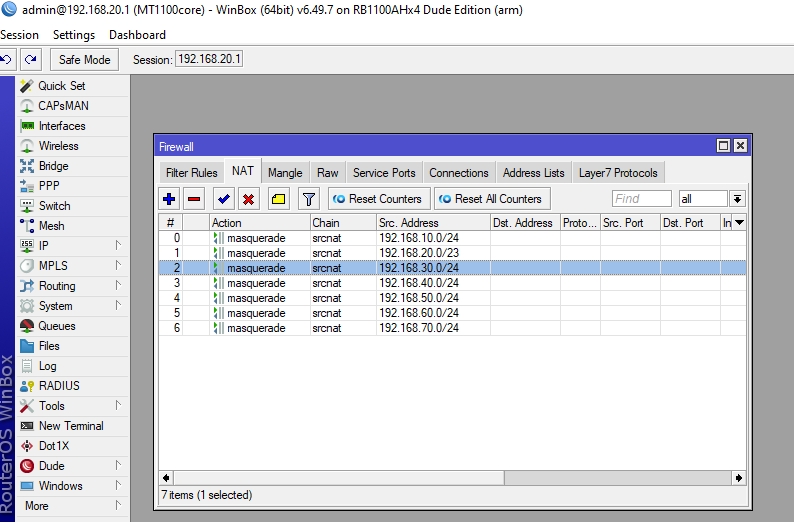Open Files sidebar entry
The image size is (794, 522).
point(72,346)
